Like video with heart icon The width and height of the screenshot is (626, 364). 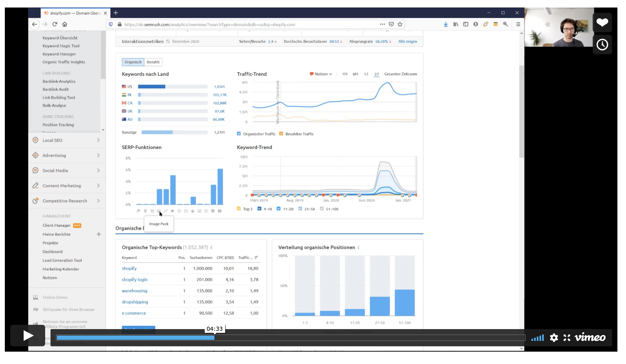602,23
